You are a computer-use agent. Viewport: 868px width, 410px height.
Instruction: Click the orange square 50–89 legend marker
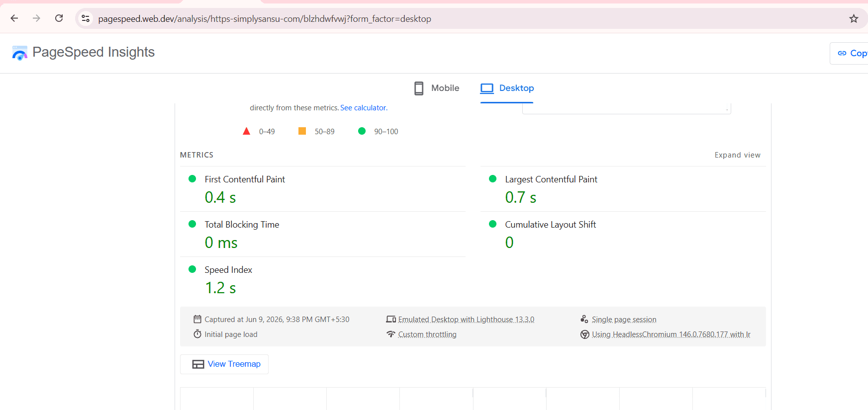(x=302, y=131)
